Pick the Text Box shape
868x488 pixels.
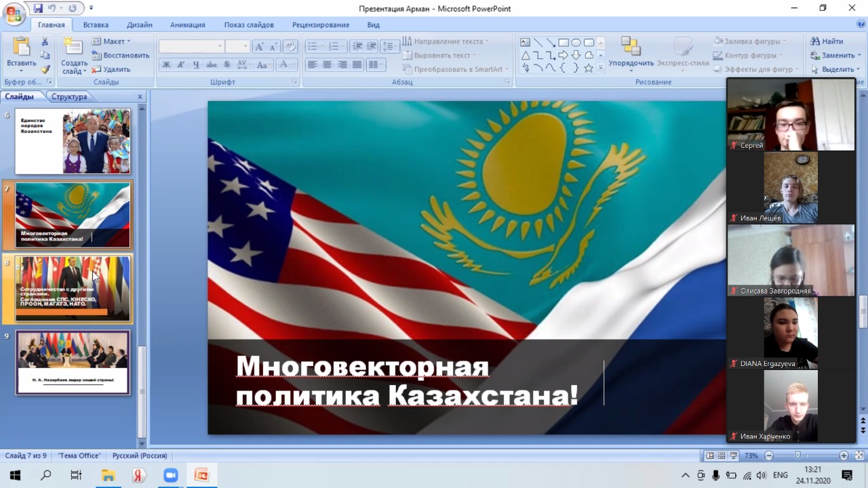click(526, 42)
